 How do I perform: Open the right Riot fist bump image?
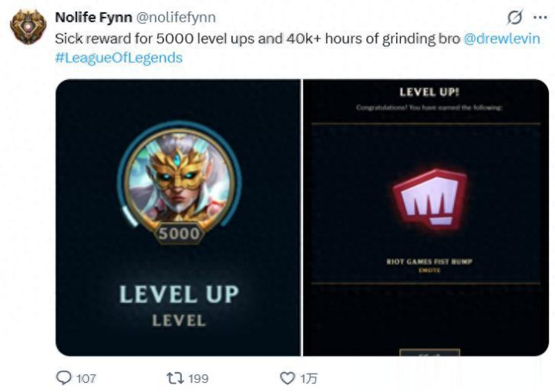[425, 218]
